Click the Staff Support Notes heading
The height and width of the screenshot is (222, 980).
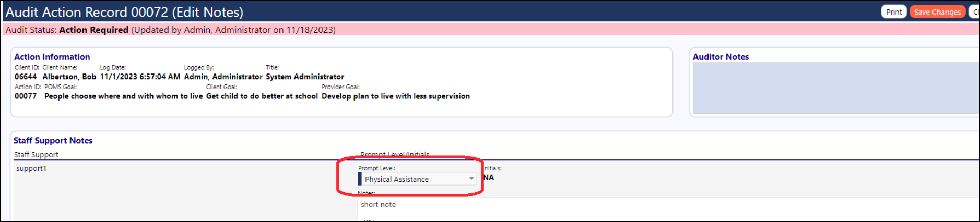click(x=53, y=140)
